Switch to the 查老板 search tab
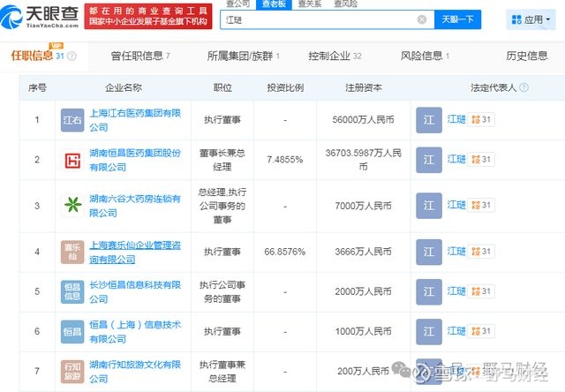Image resolution: width=565 pixels, height=392 pixels. click(x=274, y=4)
